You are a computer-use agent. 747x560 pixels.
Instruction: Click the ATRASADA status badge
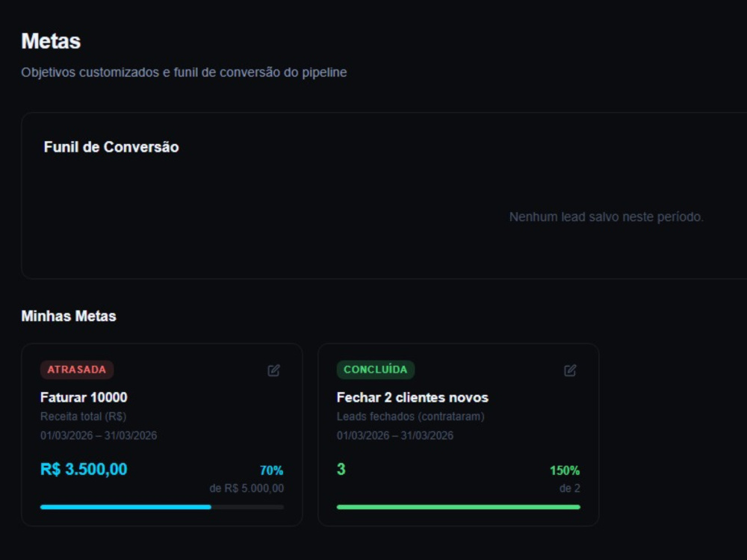click(77, 370)
